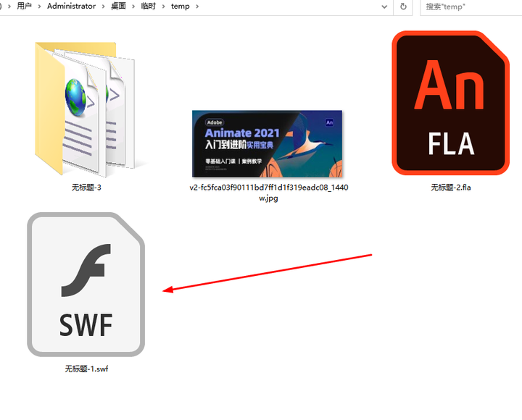The image size is (522, 420).
Task: Go to 用户 in the address path
Action: pos(25,6)
